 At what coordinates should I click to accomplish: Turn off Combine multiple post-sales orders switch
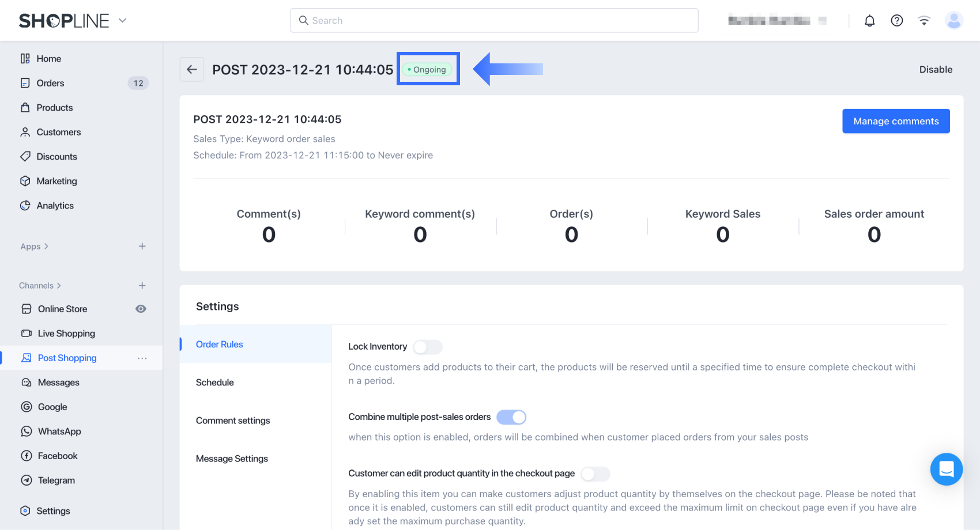pyautogui.click(x=511, y=417)
